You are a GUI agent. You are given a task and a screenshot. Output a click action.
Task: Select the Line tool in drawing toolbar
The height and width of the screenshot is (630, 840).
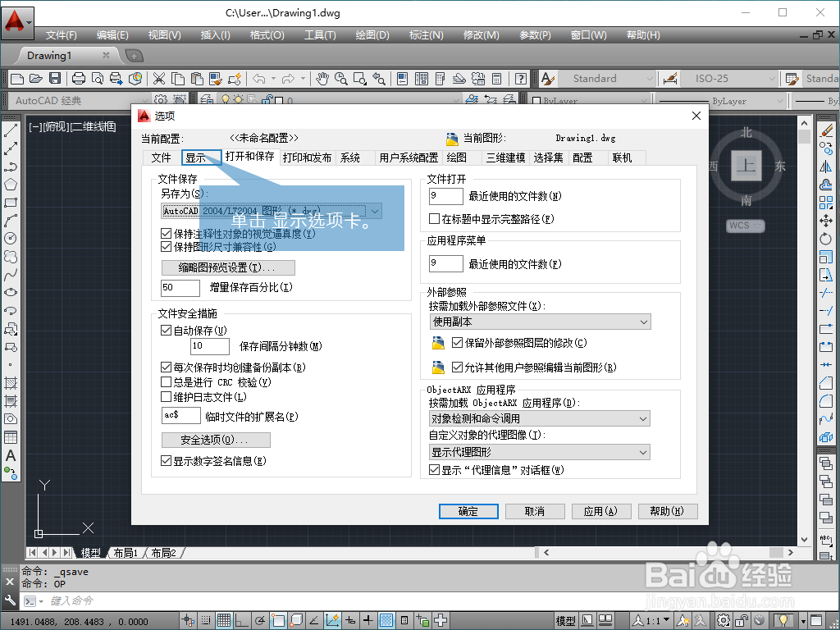[11, 130]
